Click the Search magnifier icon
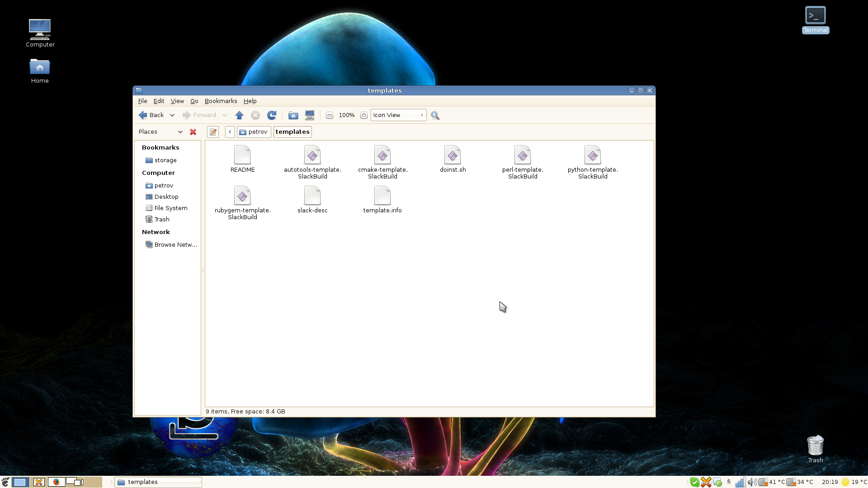Image resolution: width=868 pixels, height=488 pixels. [x=435, y=115]
